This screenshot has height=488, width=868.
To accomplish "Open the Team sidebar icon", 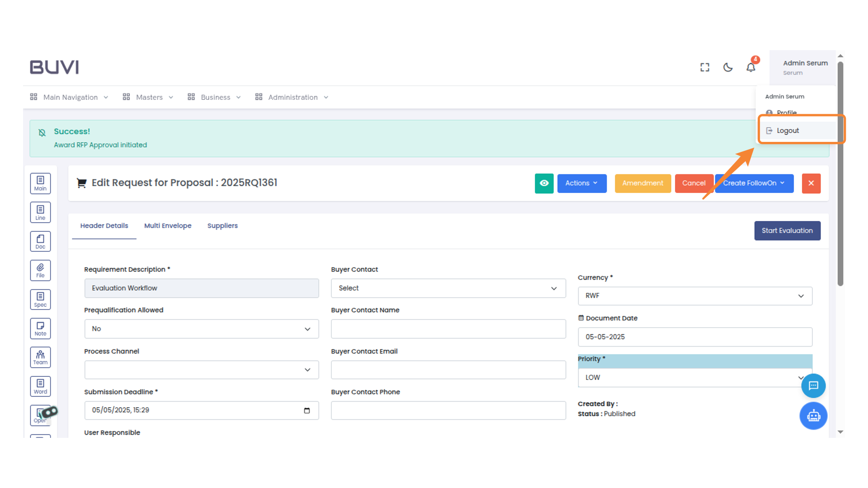I will 40,357.
